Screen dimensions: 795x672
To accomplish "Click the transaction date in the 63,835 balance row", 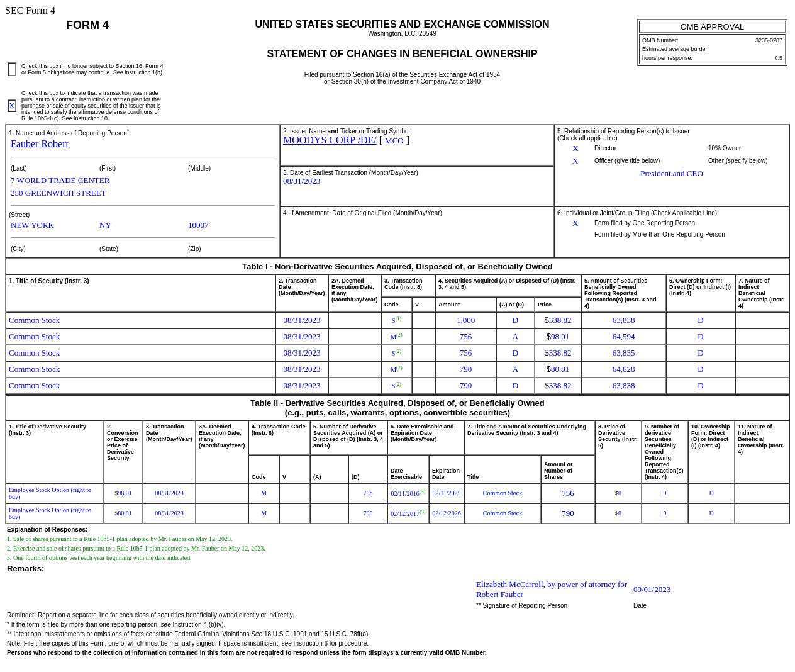I will [x=302, y=353].
